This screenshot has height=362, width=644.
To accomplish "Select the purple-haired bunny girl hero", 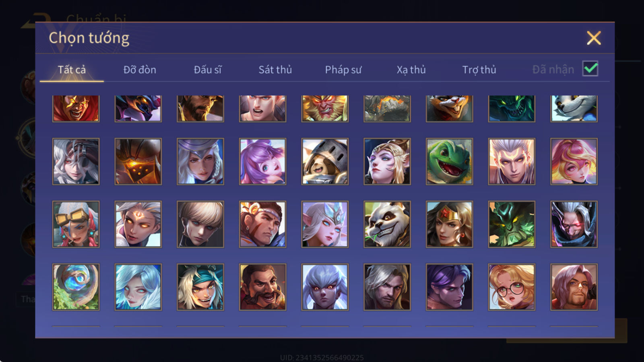I will click(262, 162).
